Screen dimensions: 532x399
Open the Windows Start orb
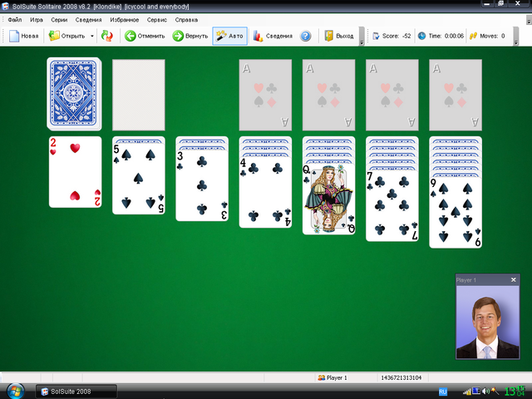[x=15, y=391]
